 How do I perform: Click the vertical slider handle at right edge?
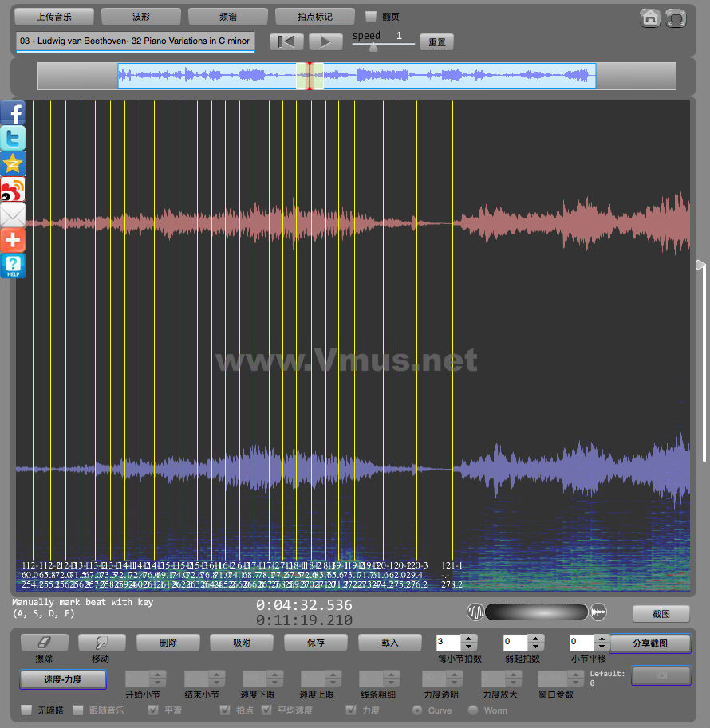pos(700,265)
